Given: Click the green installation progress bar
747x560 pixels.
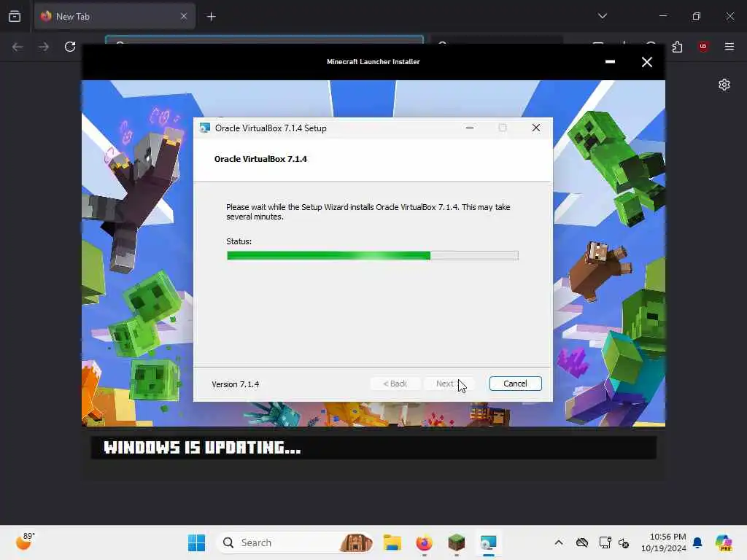Looking at the screenshot, I should 373,256.
